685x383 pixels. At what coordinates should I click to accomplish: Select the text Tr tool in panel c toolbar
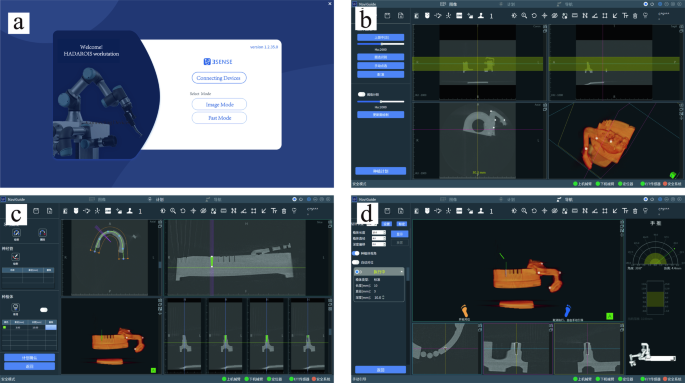pyautogui.click(x=274, y=211)
